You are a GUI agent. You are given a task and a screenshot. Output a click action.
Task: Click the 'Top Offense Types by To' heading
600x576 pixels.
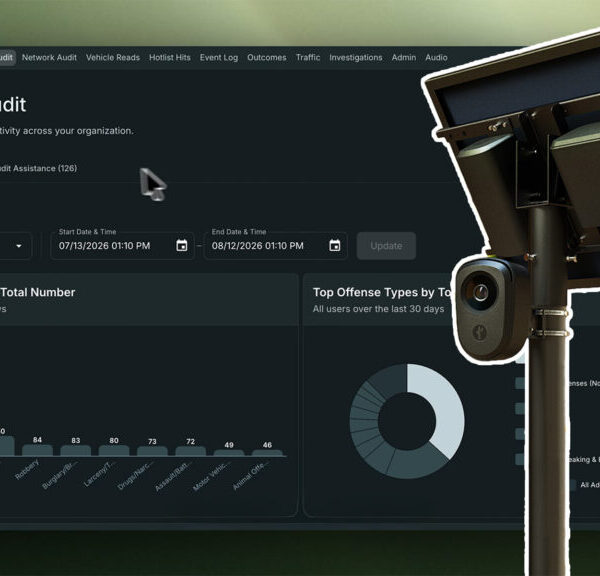pos(382,292)
